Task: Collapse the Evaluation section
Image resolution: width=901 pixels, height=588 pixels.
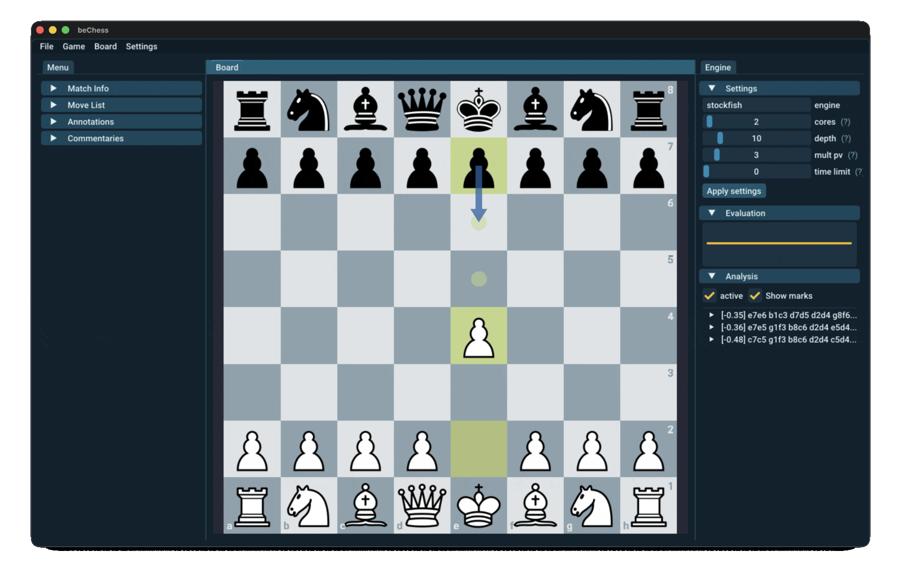Action: 779,213
